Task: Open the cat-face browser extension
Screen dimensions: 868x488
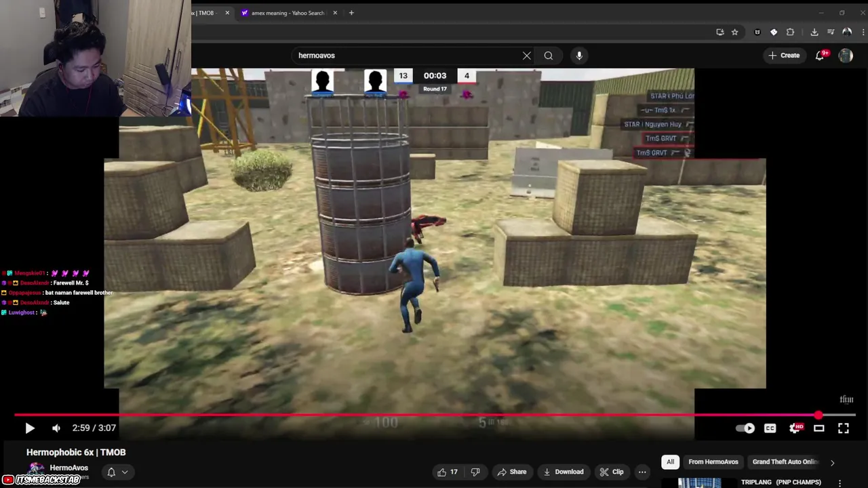Action: [757, 32]
